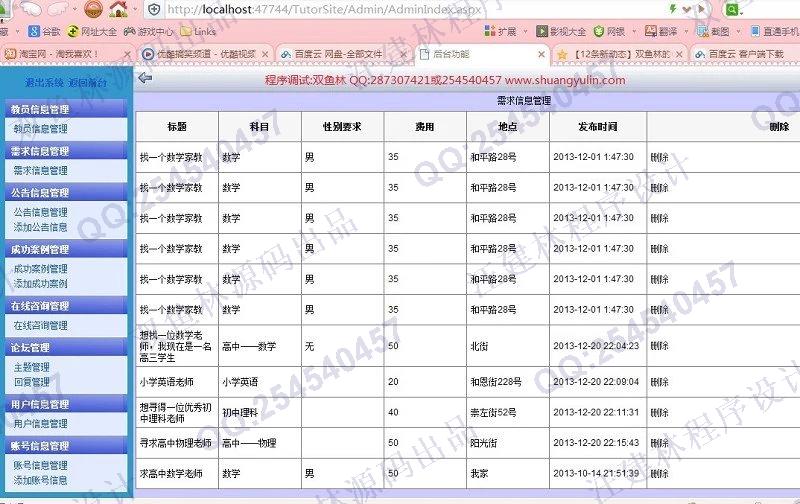Viewport: 800px width, 504px height.
Task: Expand the dropdown arrow next to 翻译
Action: click(687, 32)
